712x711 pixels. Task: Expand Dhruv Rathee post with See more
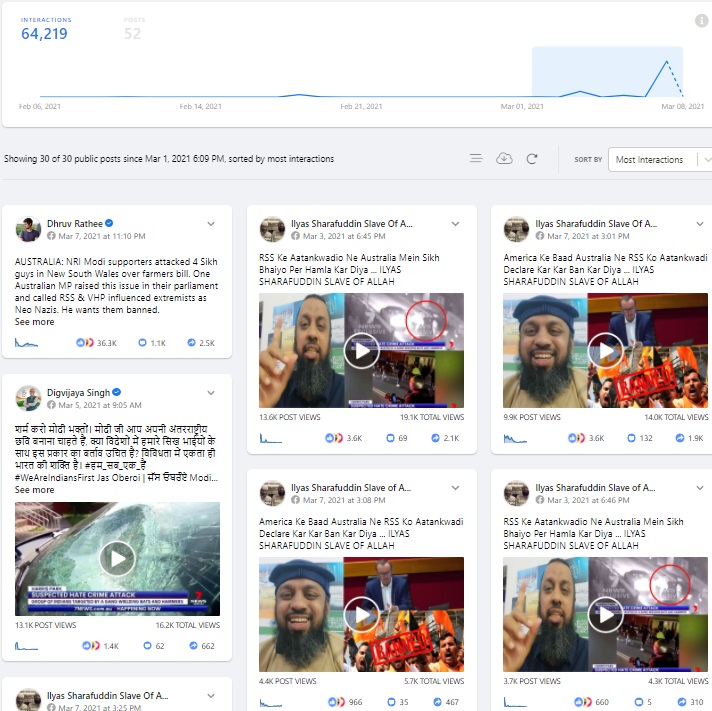[35, 322]
